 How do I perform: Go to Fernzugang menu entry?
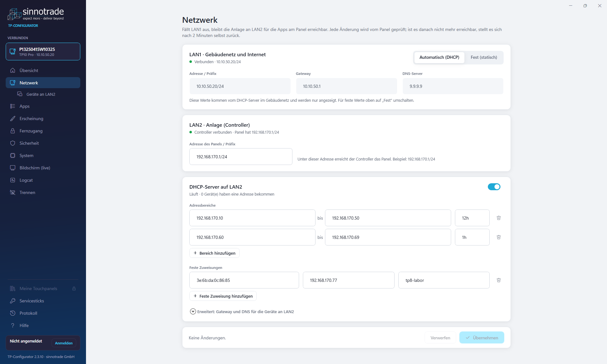click(43, 131)
